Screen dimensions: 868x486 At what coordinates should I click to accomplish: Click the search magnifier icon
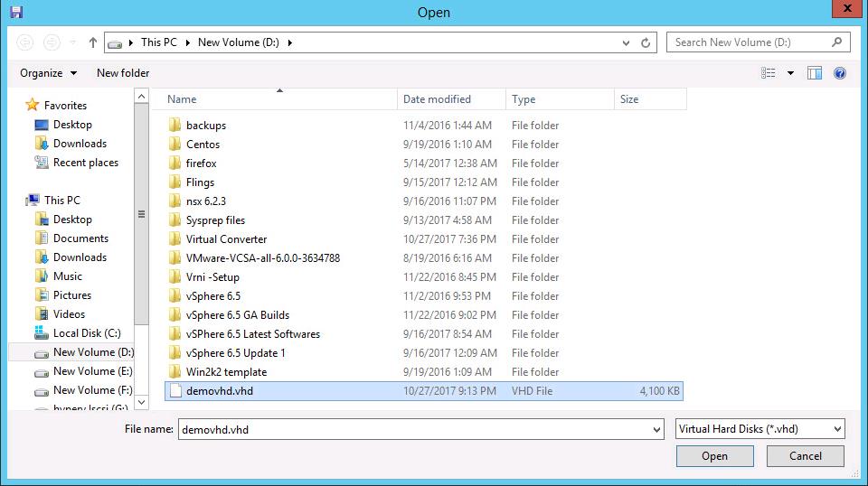tap(836, 42)
